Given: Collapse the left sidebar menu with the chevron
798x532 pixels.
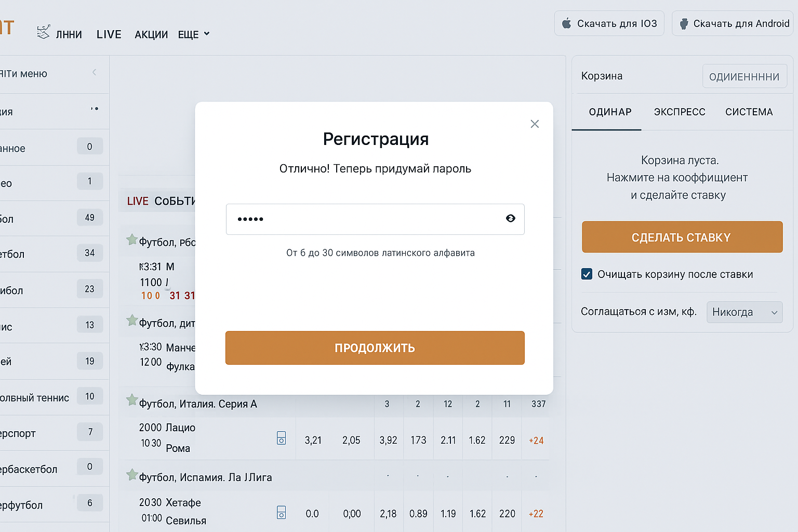Looking at the screenshot, I should (94, 73).
